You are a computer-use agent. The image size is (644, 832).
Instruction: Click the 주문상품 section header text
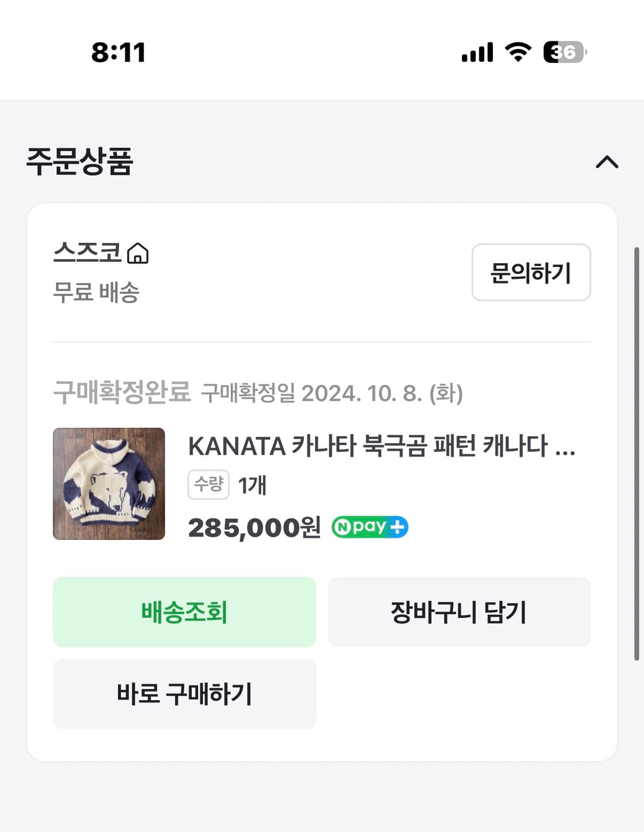click(80, 161)
